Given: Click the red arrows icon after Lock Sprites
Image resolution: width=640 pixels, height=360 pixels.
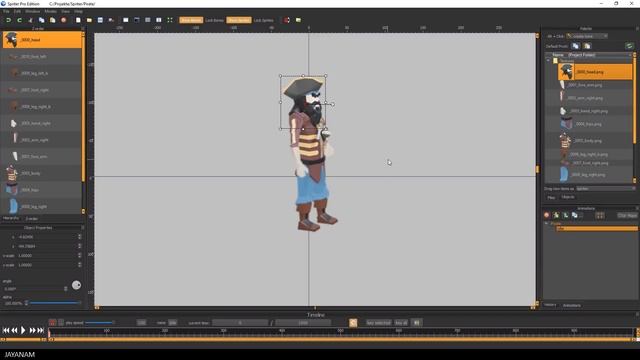Looking at the screenshot, I should [x=287, y=20].
